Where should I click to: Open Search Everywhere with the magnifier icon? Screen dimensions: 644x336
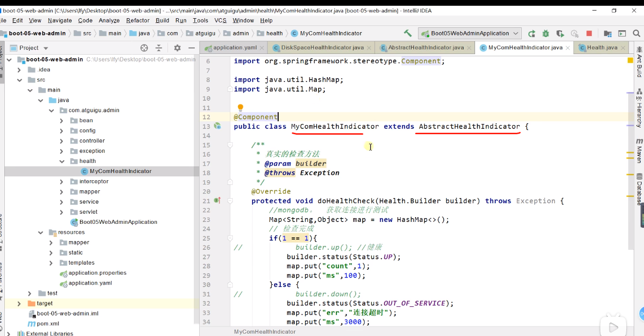637,34
